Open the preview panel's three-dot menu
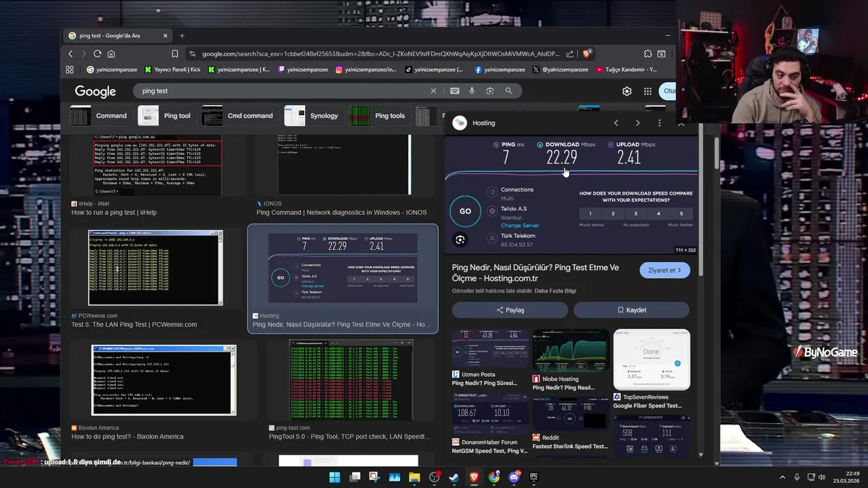 point(659,123)
